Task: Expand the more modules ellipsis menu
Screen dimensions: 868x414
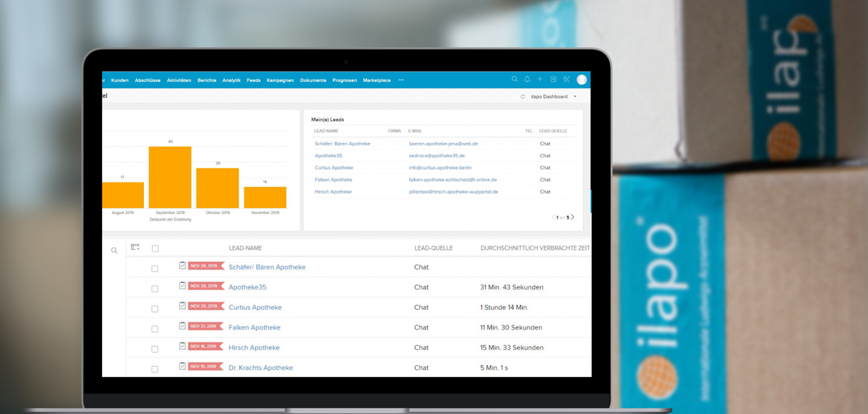Action: (401, 80)
